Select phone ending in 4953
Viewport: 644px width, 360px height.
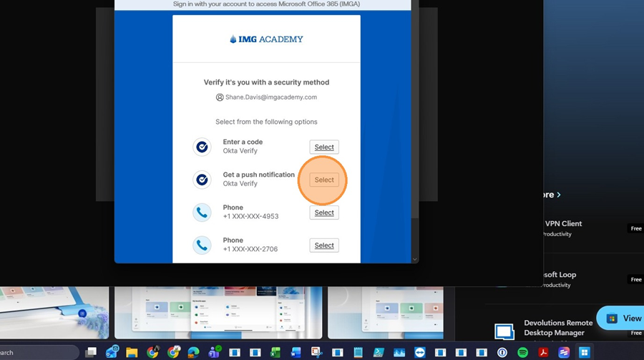click(x=324, y=213)
